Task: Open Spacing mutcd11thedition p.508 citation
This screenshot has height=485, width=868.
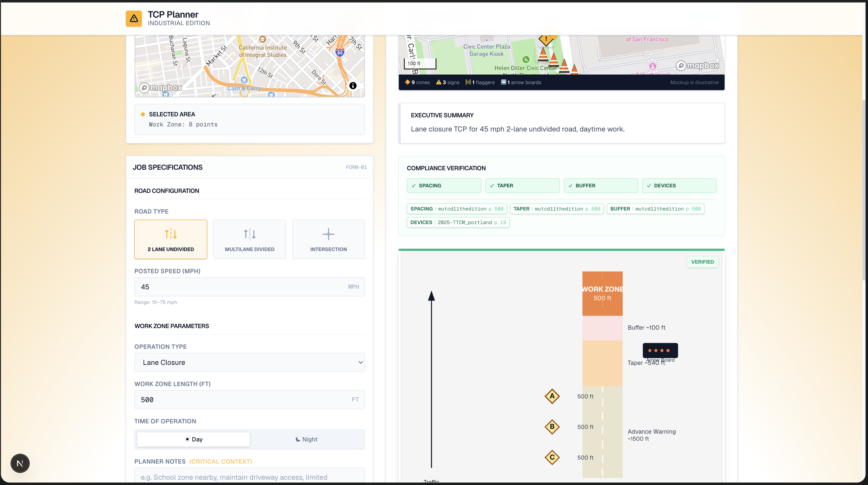Action: (457, 209)
